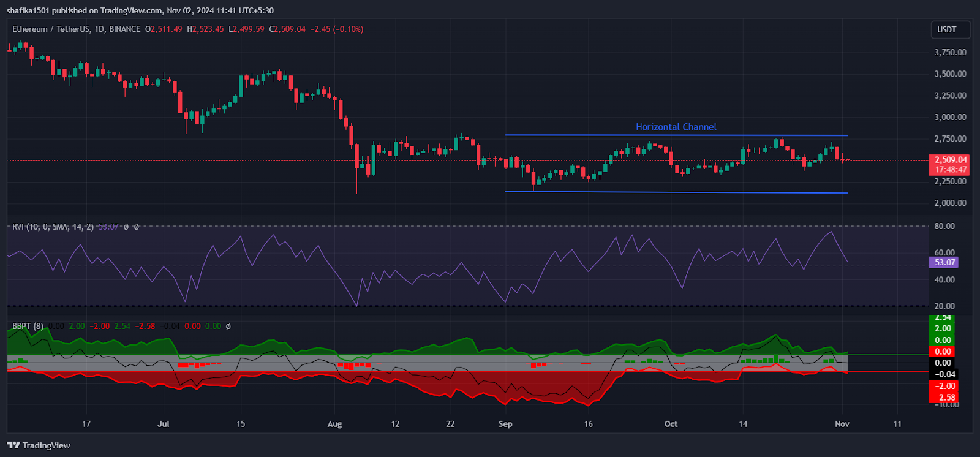Viewport: 980px width, 457px height.
Task: Click the 2.54 value in BBPT legend
Action: click(x=122, y=326)
